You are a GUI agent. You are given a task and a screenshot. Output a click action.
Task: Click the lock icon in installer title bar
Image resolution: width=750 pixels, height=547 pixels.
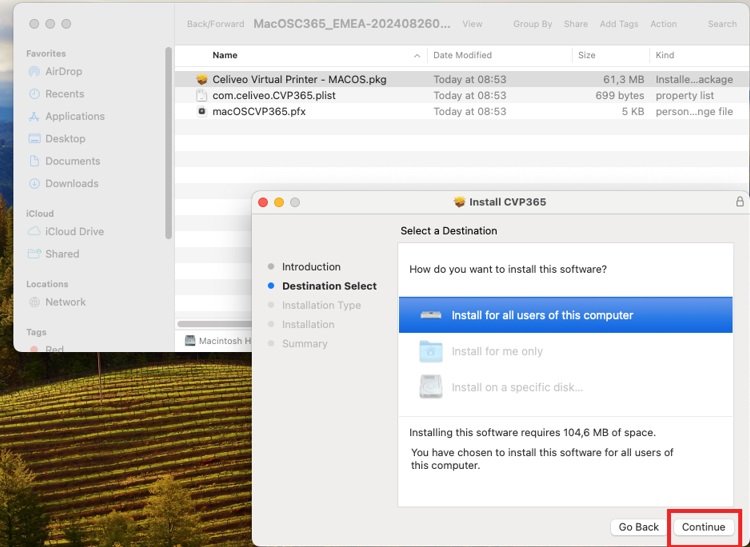coord(739,201)
